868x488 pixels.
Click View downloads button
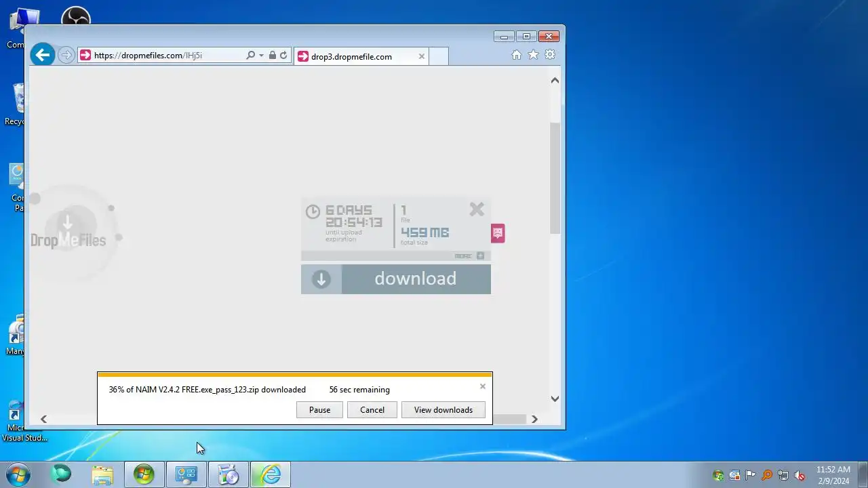(443, 410)
